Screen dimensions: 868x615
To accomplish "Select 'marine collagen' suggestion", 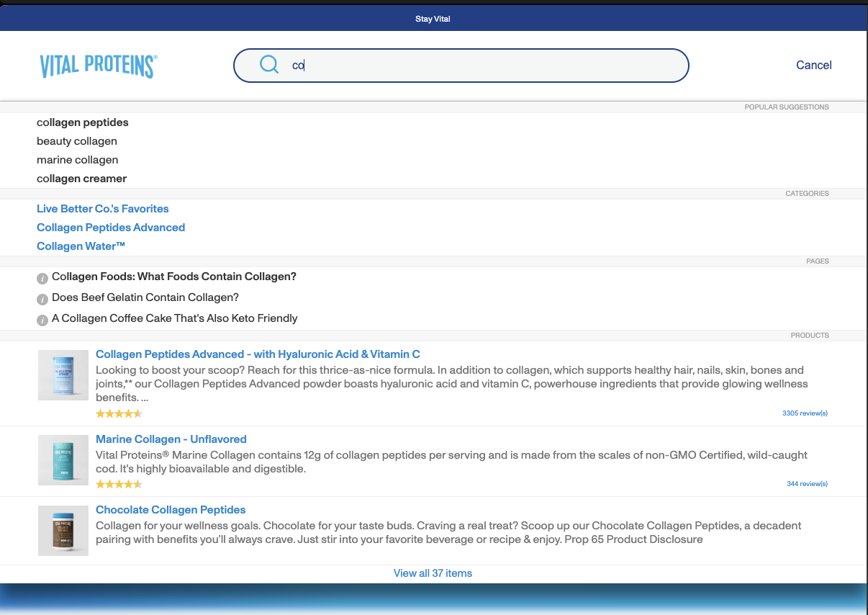I will coord(78,160).
